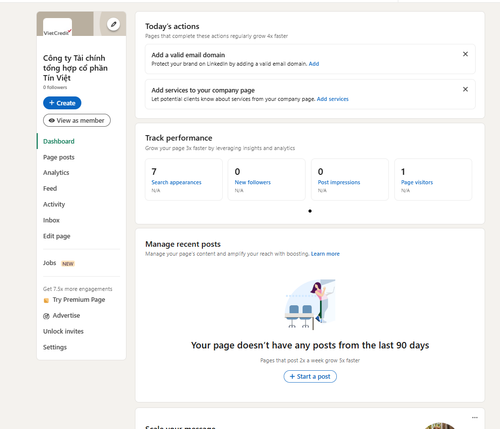
Task: Go to Analytics section
Action: point(56,173)
